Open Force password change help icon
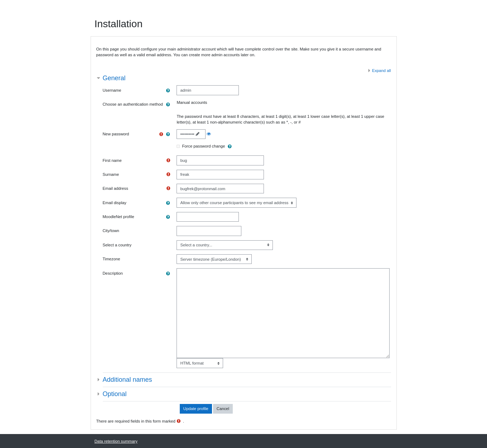 click(x=230, y=146)
